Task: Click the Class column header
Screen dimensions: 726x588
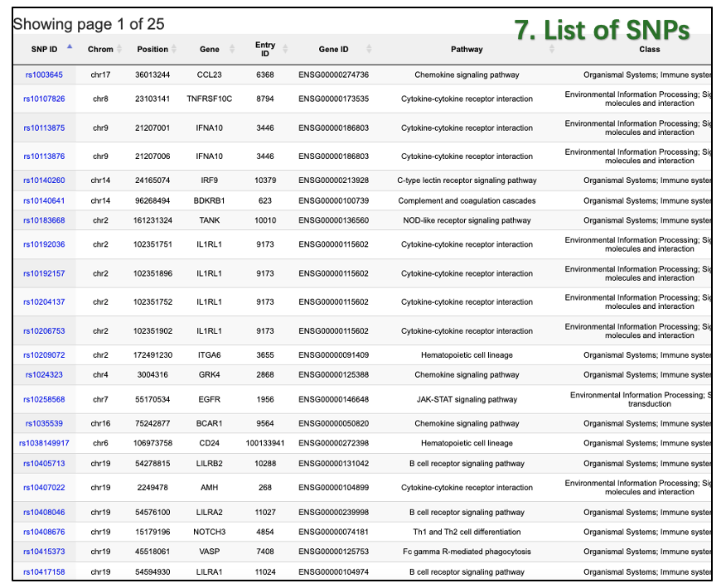Action: [649, 49]
